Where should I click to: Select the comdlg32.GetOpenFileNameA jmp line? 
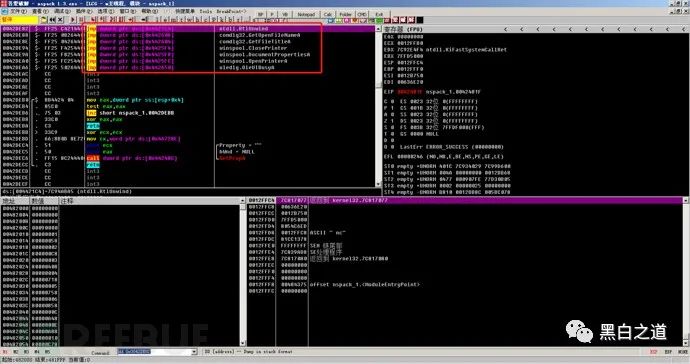tap(188, 35)
